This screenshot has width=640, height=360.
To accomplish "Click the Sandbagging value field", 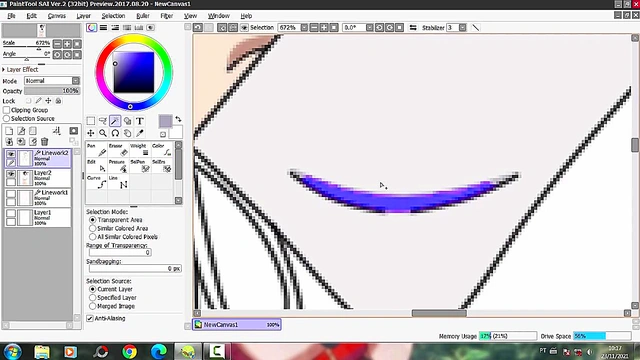I will tap(135, 268).
